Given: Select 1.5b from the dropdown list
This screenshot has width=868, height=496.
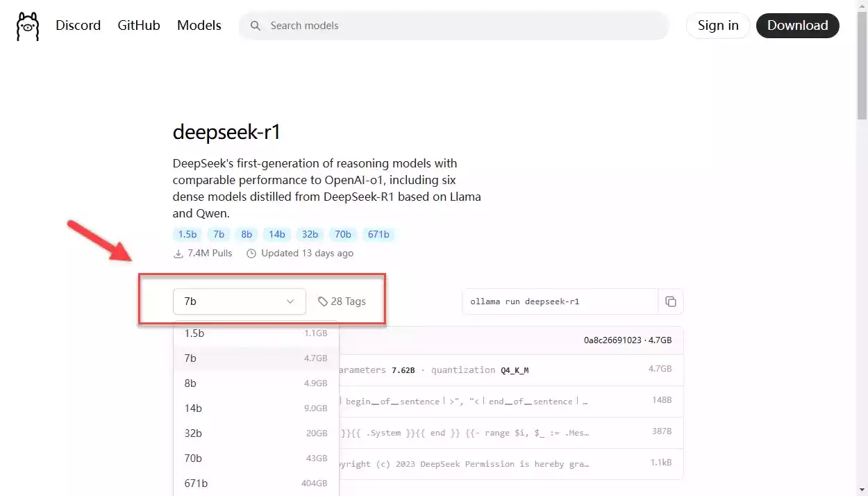Looking at the screenshot, I should tap(256, 333).
